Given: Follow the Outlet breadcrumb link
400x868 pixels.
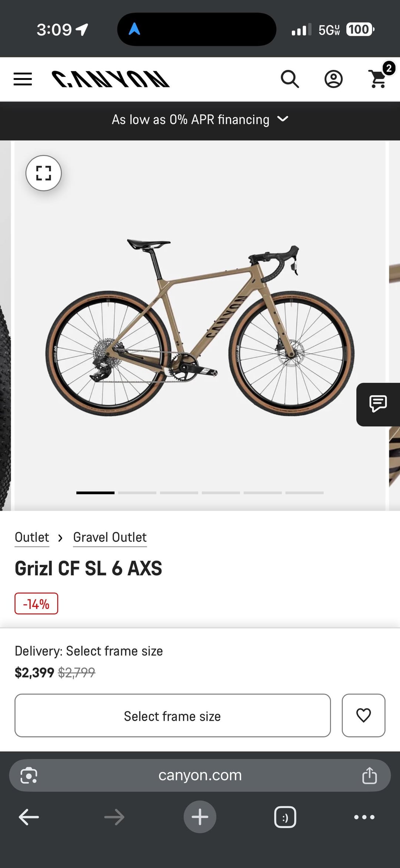Looking at the screenshot, I should pos(32,537).
